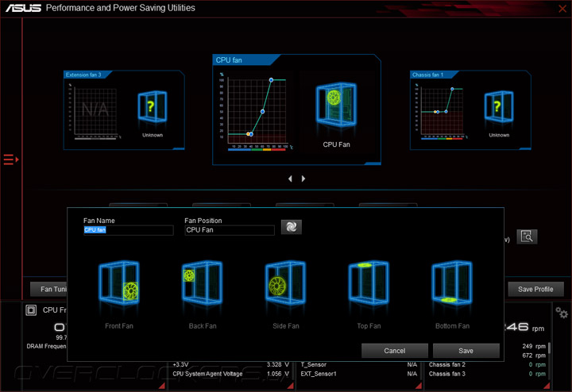Click the fan list scrollbar at bottom right
The height and width of the screenshot is (392, 572).
pos(549,348)
